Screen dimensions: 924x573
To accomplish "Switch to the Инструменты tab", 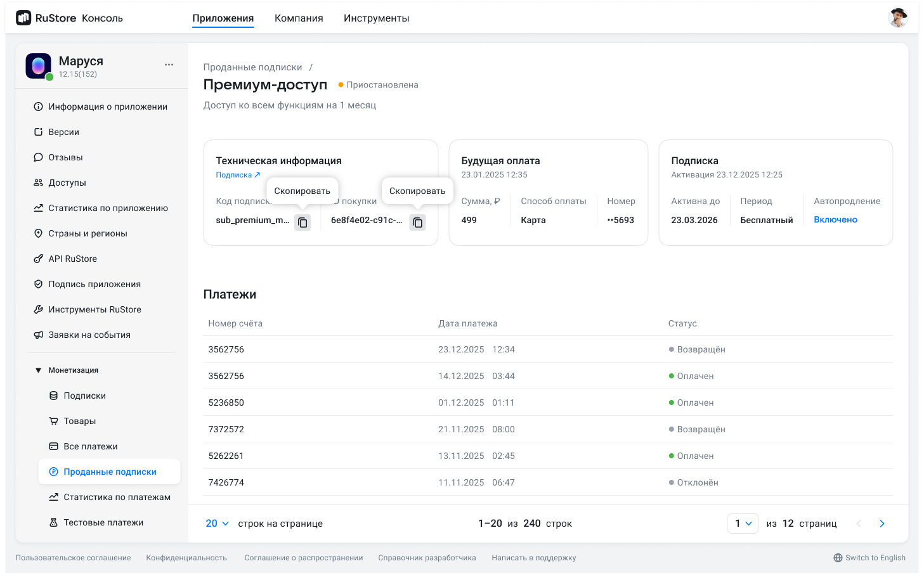I will pos(377,18).
